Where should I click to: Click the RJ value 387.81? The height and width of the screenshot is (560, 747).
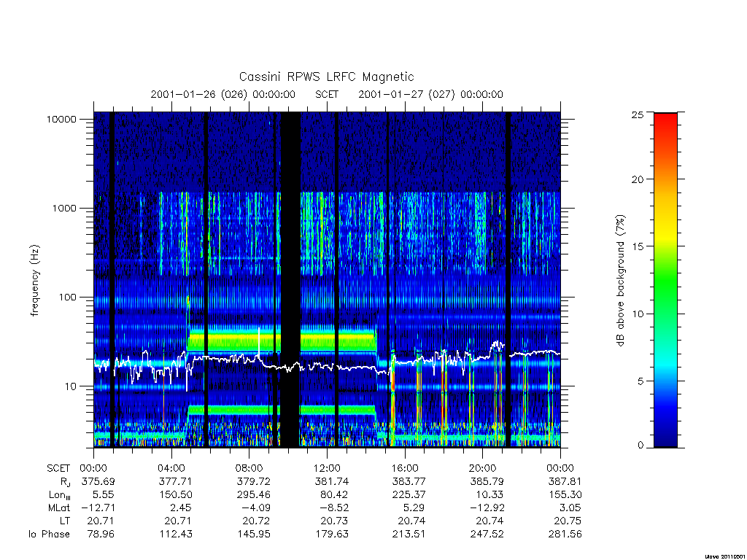coord(565,481)
